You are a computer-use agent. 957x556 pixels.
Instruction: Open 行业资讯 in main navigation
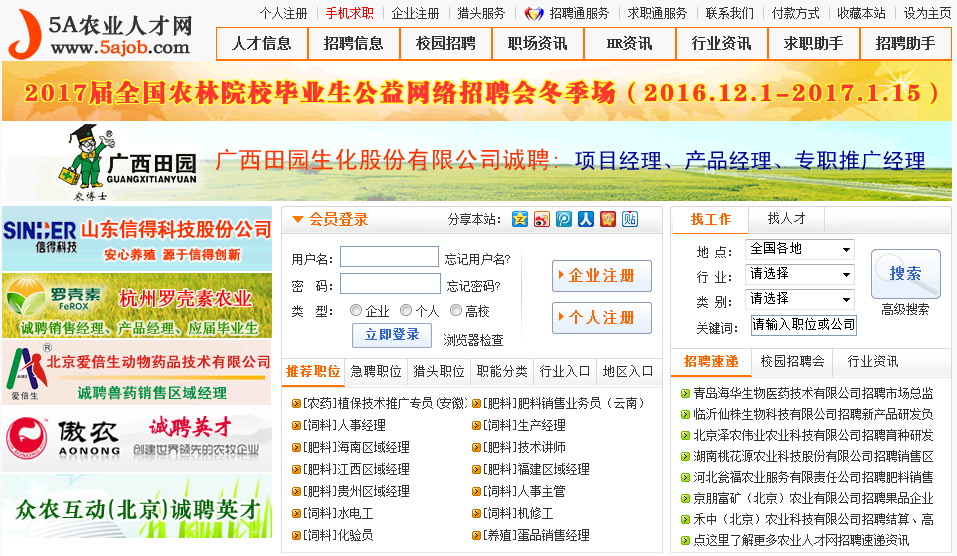point(722,44)
